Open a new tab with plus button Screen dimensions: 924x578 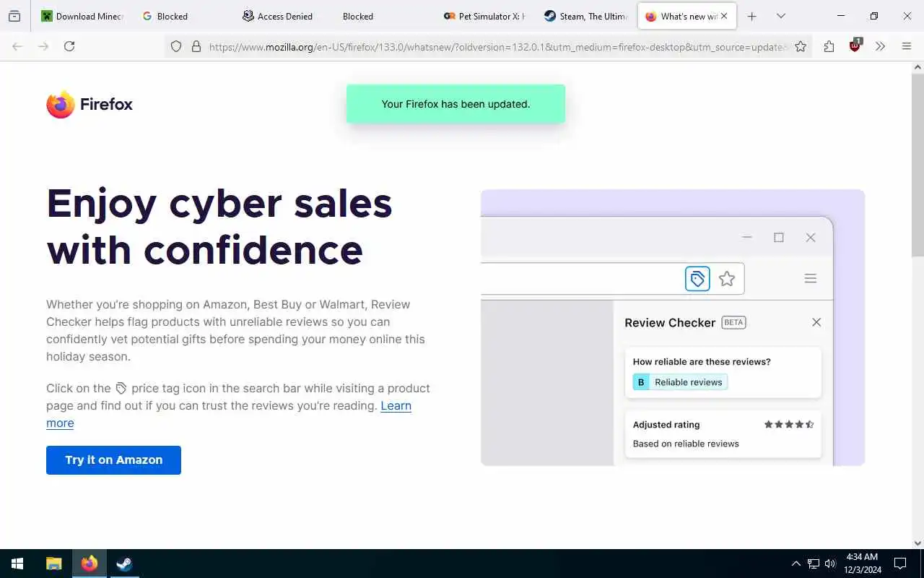[751, 16]
